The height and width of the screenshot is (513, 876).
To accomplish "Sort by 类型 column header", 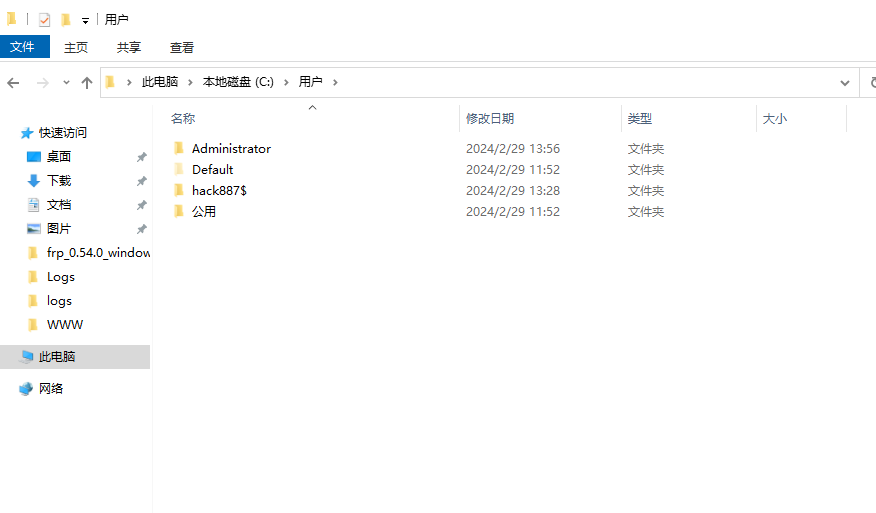I will [x=640, y=118].
